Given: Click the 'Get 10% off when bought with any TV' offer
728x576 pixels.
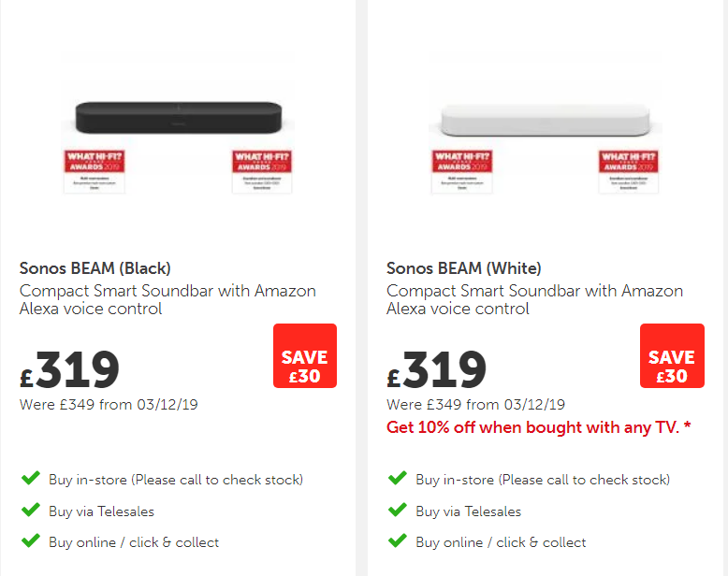Looking at the screenshot, I should pyautogui.click(x=539, y=427).
